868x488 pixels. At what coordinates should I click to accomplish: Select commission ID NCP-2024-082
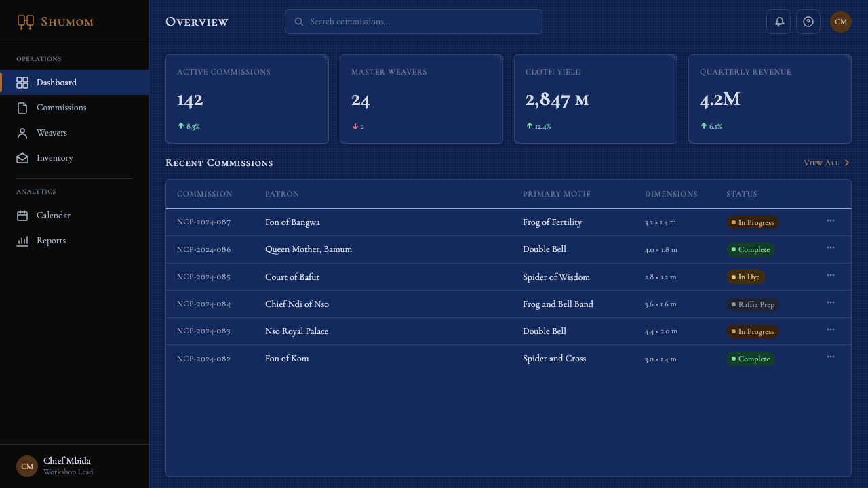tap(204, 359)
